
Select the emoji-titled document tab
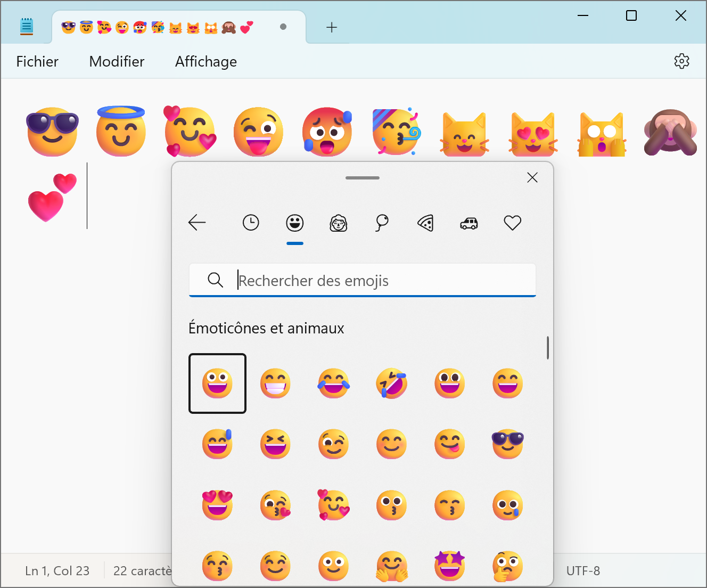click(179, 27)
